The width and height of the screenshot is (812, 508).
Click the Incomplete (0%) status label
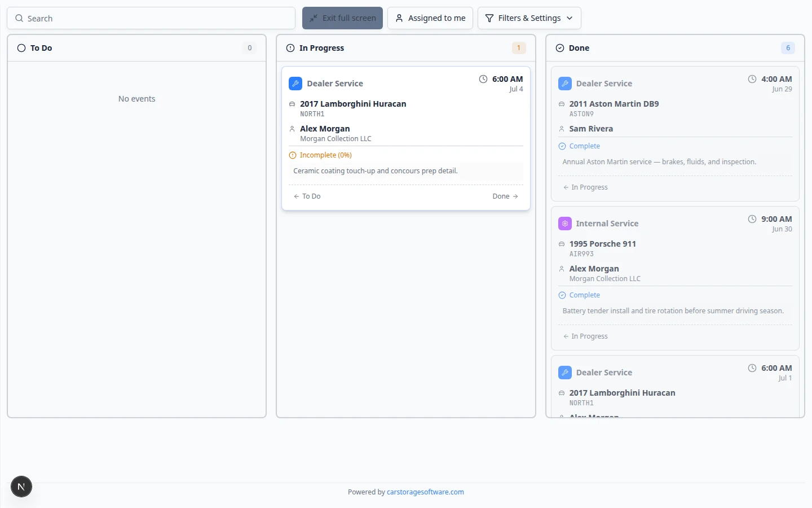[326, 155]
